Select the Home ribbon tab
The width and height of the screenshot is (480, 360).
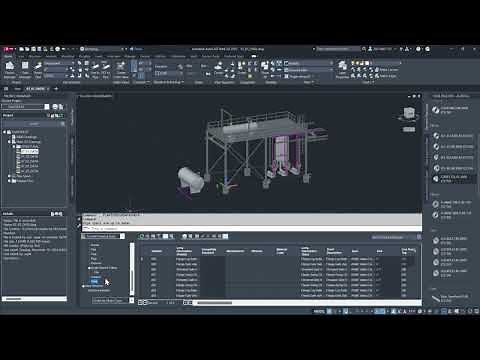tap(8, 56)
